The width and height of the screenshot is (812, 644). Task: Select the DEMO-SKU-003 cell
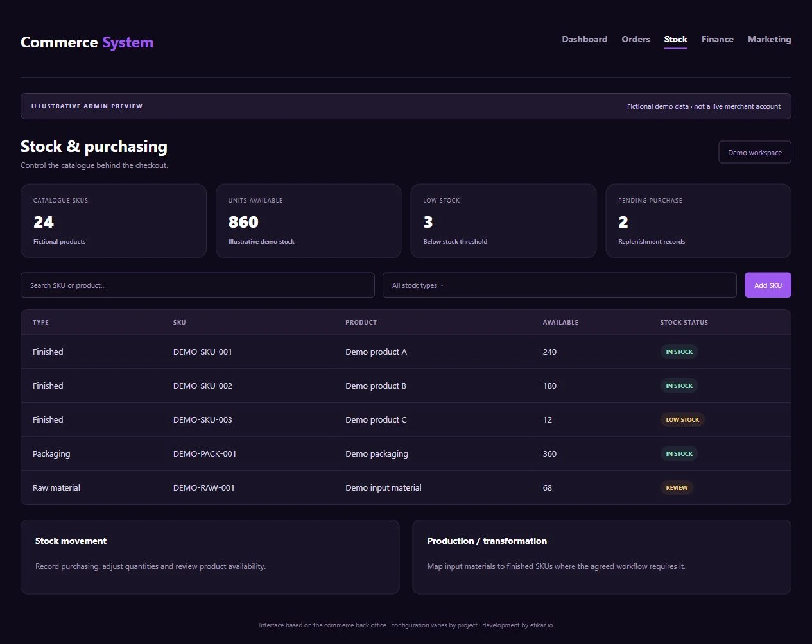203,419
